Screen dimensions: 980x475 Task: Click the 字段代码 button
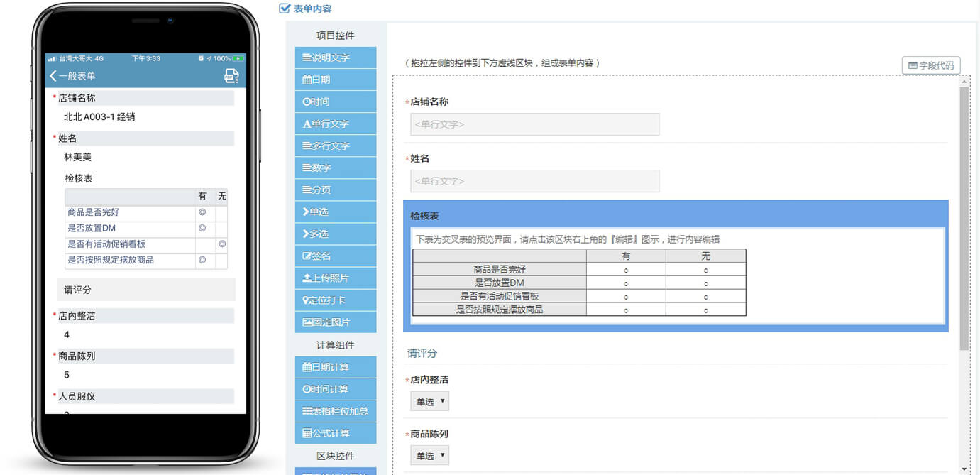tap(930, 65)
